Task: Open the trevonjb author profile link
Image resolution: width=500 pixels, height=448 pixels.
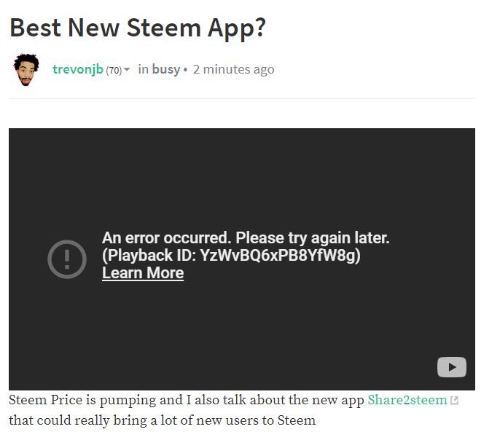Action: 78,69
